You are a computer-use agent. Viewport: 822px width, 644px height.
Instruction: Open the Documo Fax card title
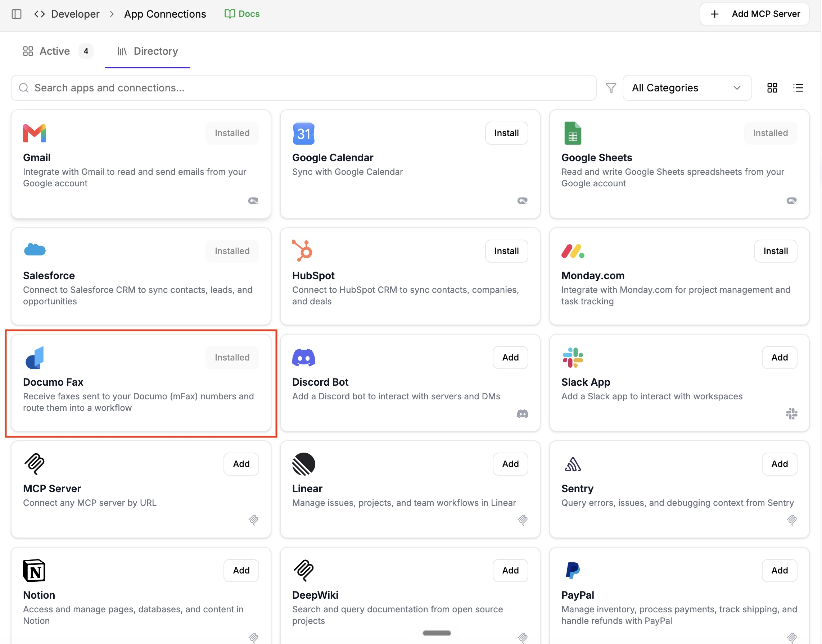click(53, 382)
